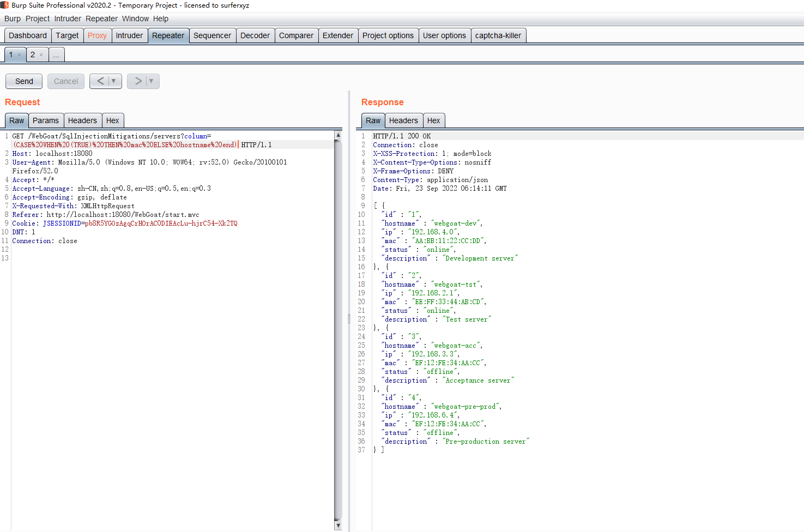This screenshot has height=532, width=804.
Task: Click the 'webgoat-dev' hostname value
Action: (456, 223)
